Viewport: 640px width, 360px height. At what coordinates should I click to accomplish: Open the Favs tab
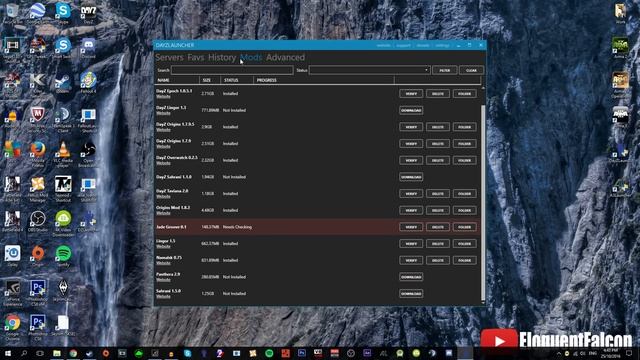(196, 58)
